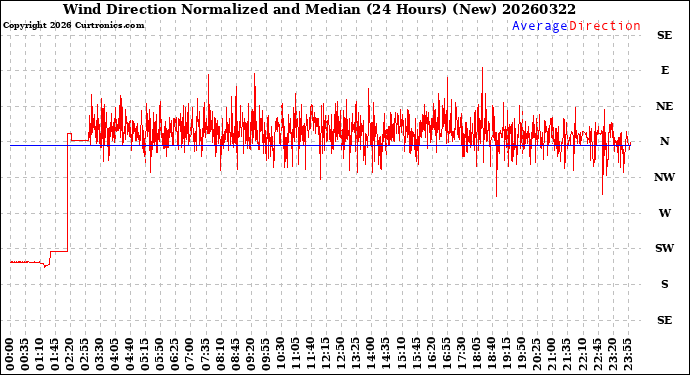The height and width of the screenshot is (375, 690).
Task: Select the "02:55" time axis label
Action: [85, 354]
